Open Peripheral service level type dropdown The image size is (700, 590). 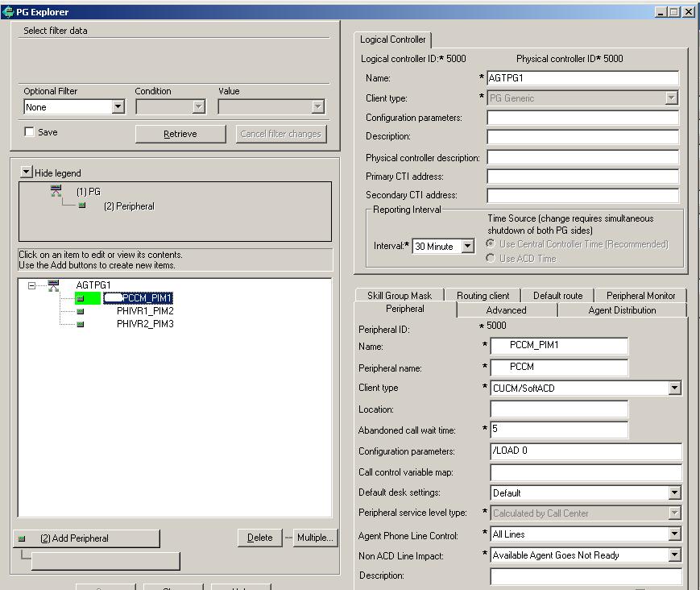674,513
